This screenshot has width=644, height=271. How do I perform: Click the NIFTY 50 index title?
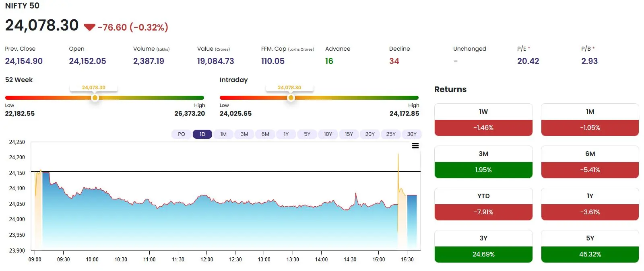[22, 6]
